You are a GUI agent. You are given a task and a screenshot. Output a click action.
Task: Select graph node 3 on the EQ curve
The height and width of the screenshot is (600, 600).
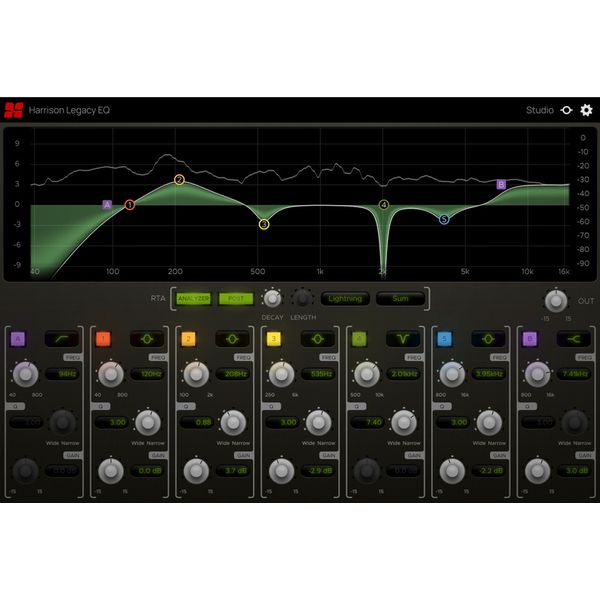point(264,224)
